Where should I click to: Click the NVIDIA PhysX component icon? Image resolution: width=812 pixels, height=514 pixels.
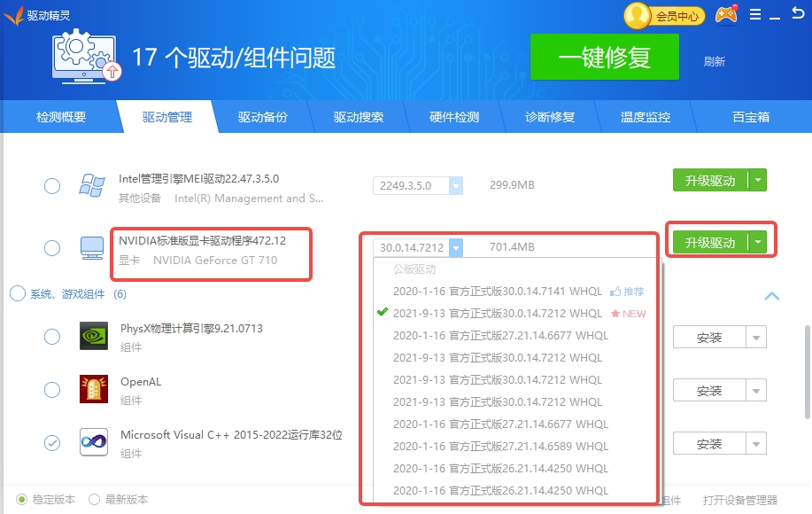pyautogui.click(x=94, y=337)
